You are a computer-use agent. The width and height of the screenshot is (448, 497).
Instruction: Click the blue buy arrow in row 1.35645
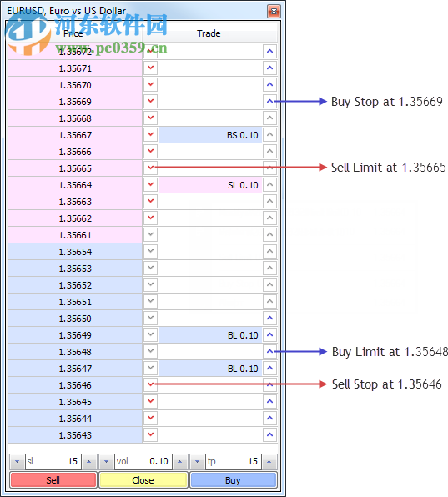pos(269,402)
